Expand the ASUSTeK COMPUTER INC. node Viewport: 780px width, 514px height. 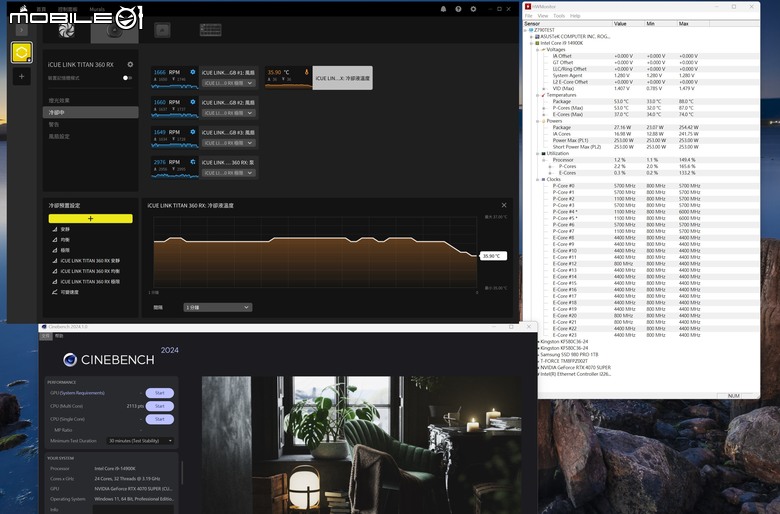point(531,37)
